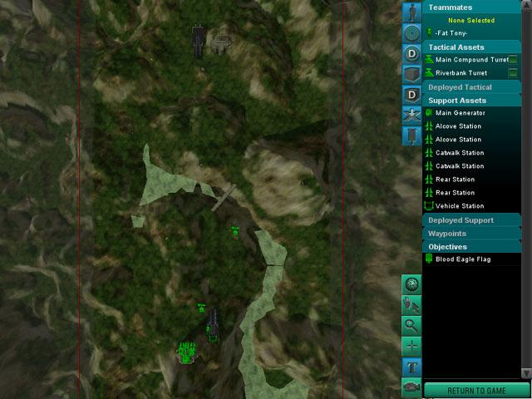532x399 pixels.
Task: Click the green player icon beside -Fat Tony-
Action: (x=429, y=33)
